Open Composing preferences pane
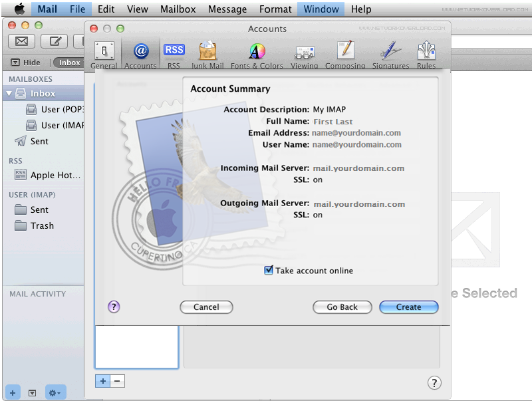The width and height of the screenshot is (532, 403). [x=345, y=55]
